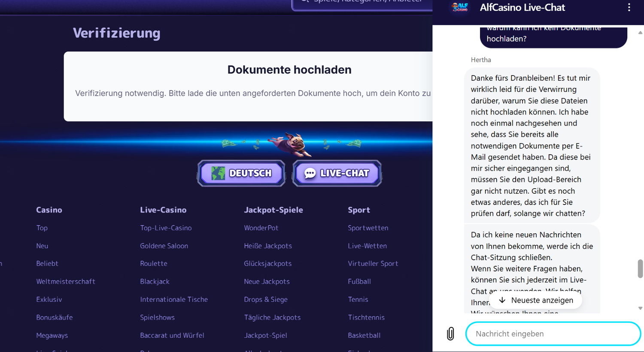Open the Jackpot-Spiel link

point(265,335)
